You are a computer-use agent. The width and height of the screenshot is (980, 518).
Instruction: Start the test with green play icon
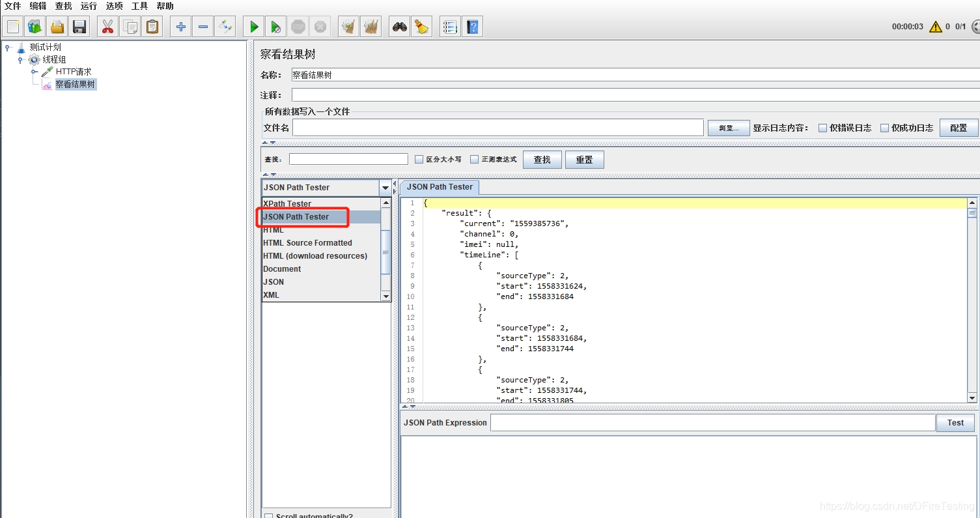254,27
